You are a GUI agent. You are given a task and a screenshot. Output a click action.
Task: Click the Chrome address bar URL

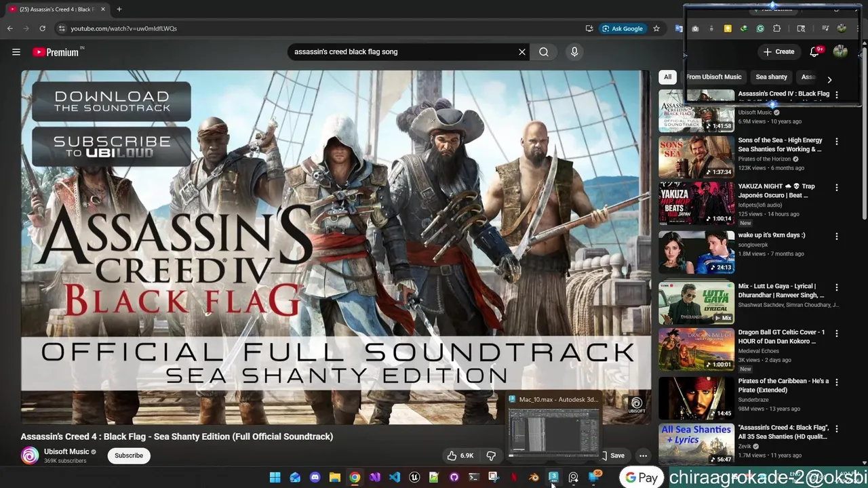point(123,28)
